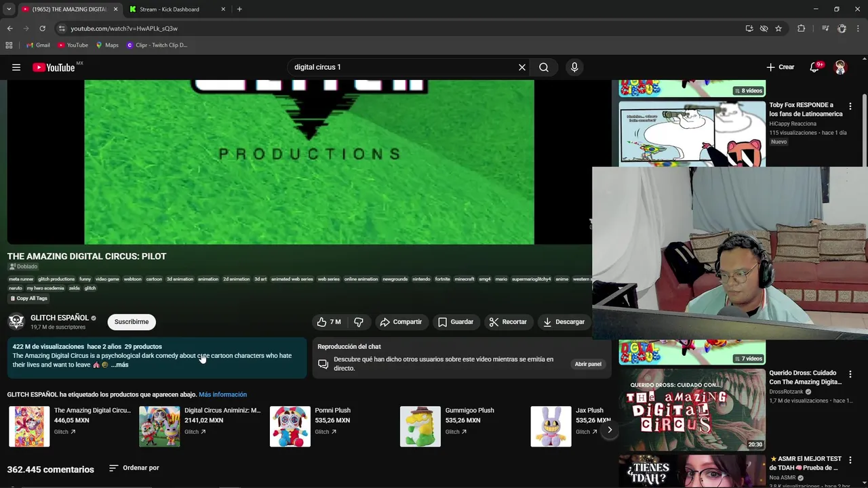Open Gummigoo Plush product thumbnail
Viewport: 868px width, 488px height.
click(x=420, y=426)
